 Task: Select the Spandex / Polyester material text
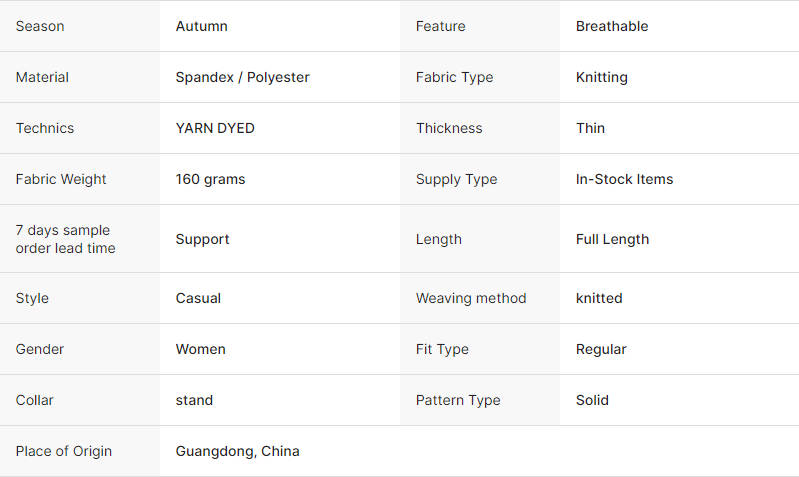point(243,77)
